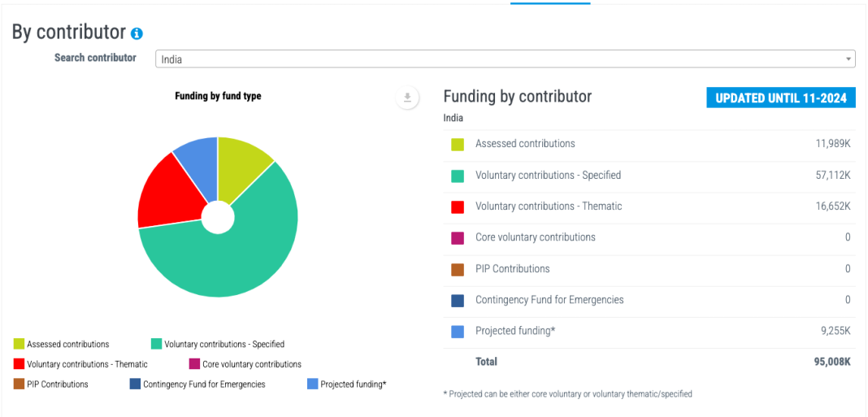Screen dimensions: 868x417
Task: Toggle Projected funding legend entry
Action: (346, 384)
